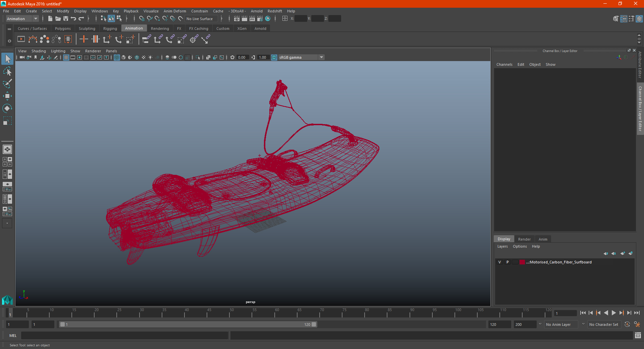Activate the Paint Selection tool
The image size is (644, 349).
click(7, 84)
